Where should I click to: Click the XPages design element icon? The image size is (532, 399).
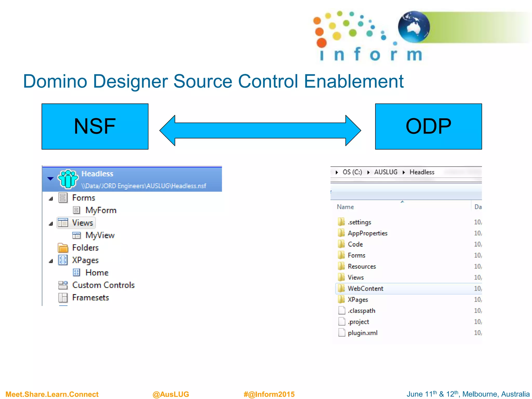(63, 260)
